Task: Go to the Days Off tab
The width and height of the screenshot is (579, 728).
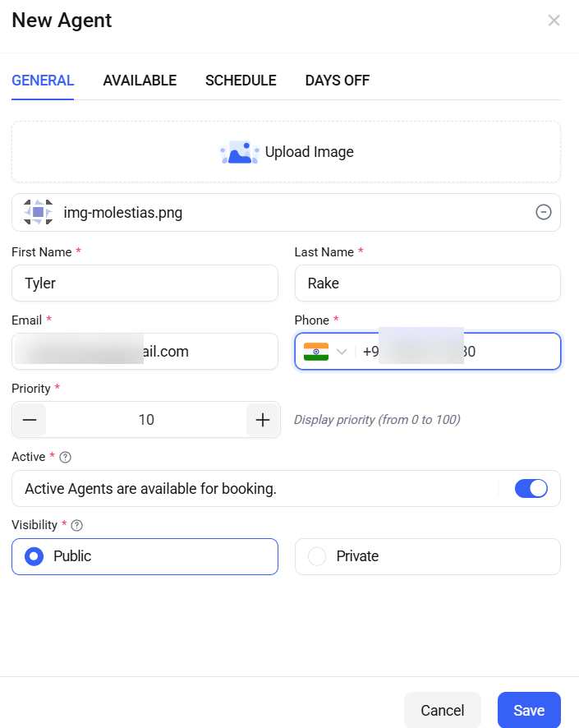Action: (x=338, y=81)
